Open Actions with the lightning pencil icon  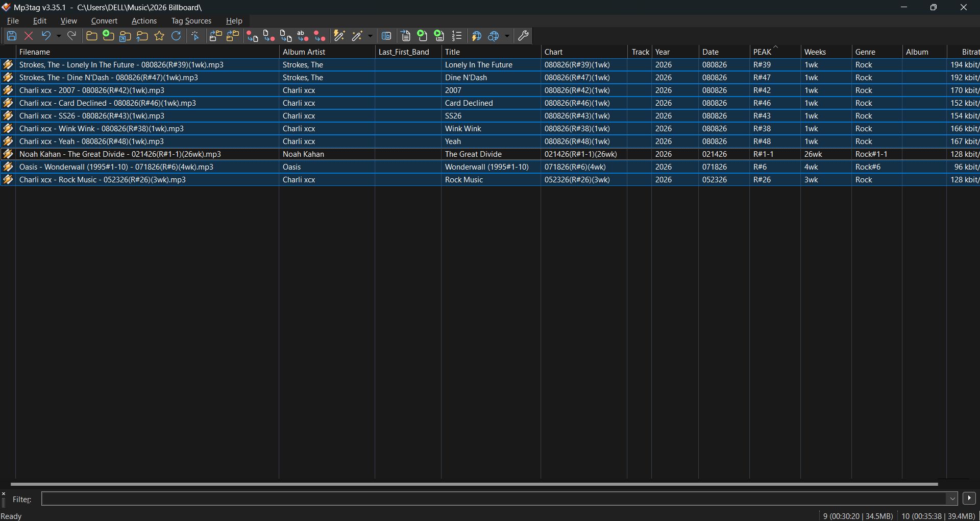click(339, 36)
